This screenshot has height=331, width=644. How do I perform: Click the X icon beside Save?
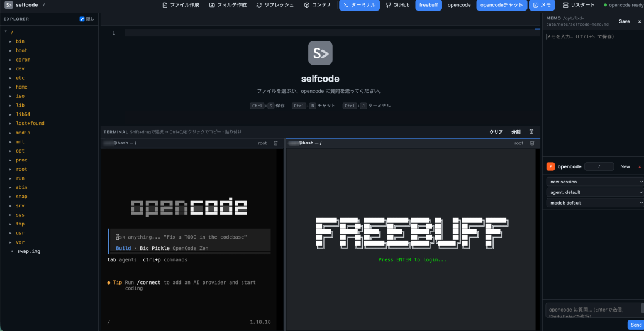(x=640, y=21)
